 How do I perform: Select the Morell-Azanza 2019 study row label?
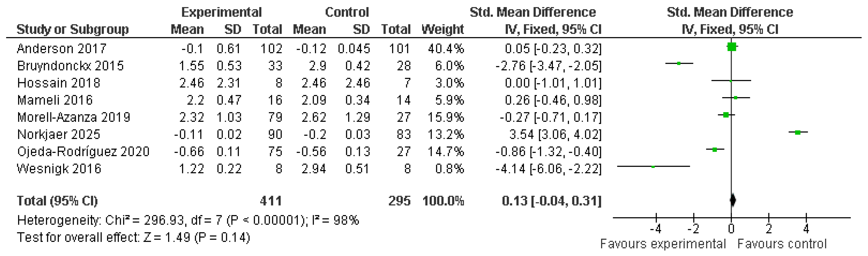coord(74,118)
